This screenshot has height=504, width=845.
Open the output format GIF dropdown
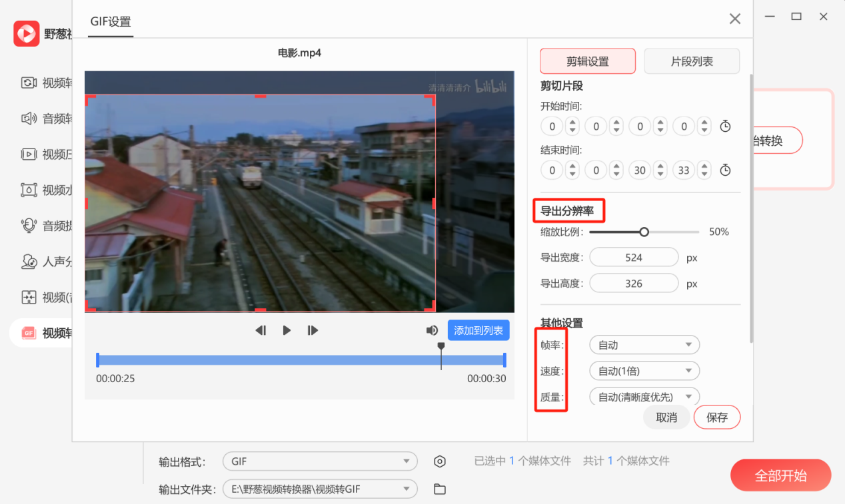coord(320,461)
